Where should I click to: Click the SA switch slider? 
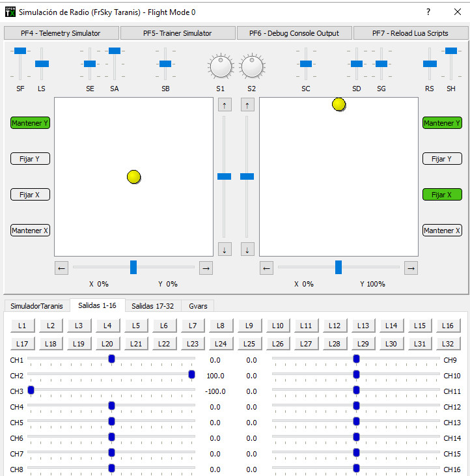point(114,51)
